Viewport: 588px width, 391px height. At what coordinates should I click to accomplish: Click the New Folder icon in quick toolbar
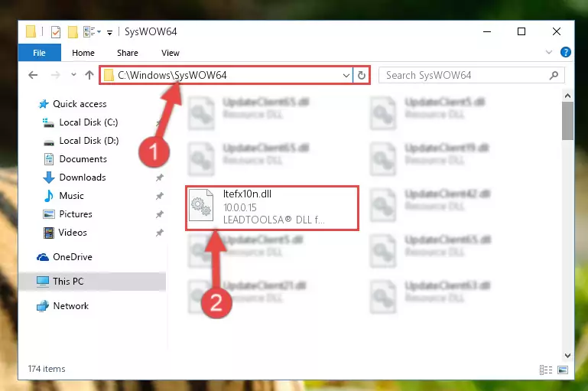point(73,32)
